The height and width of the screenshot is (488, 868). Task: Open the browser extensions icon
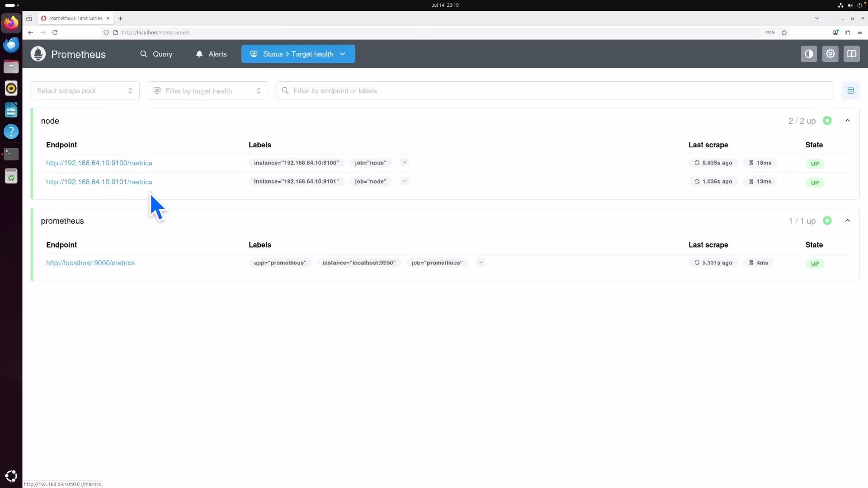point(848,33)
